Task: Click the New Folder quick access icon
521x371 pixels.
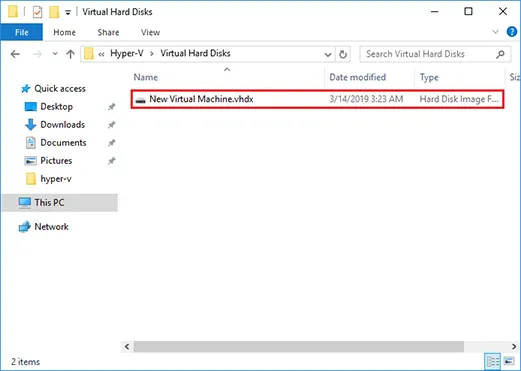Action: (x=54, y=12)
